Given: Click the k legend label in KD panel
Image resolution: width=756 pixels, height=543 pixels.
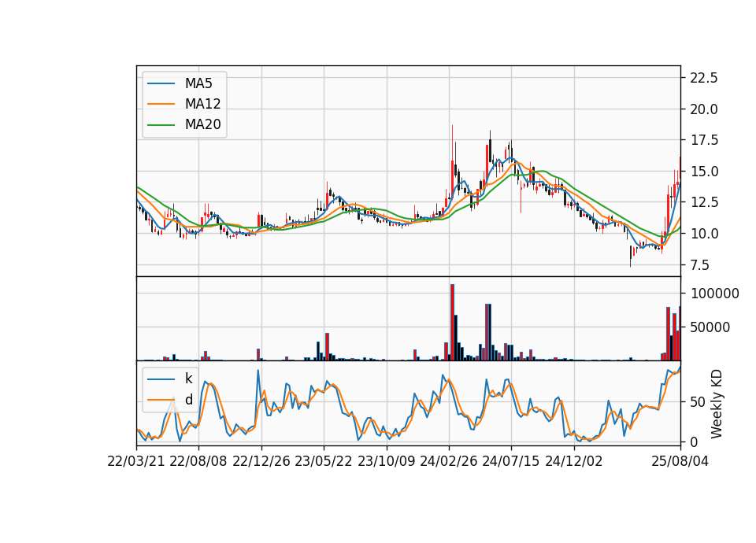Looking at the screenshot, I should [x=188, y=379].
